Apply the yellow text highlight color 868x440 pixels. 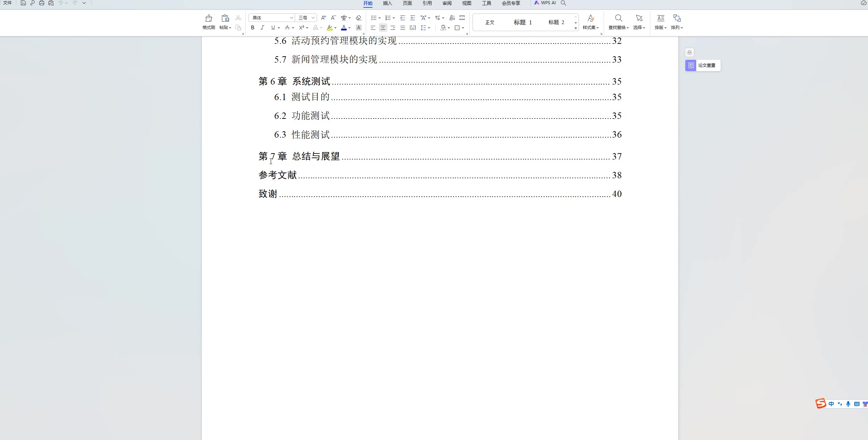click(330, 28)
